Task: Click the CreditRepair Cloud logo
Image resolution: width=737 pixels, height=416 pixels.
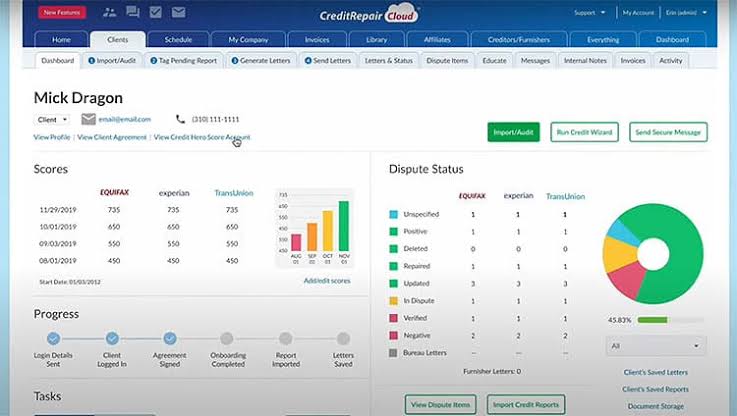Action: (369, 14)
